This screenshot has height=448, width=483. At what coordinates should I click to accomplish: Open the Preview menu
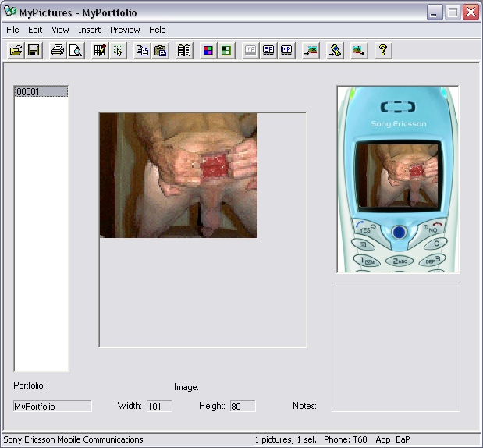point(125,30)
